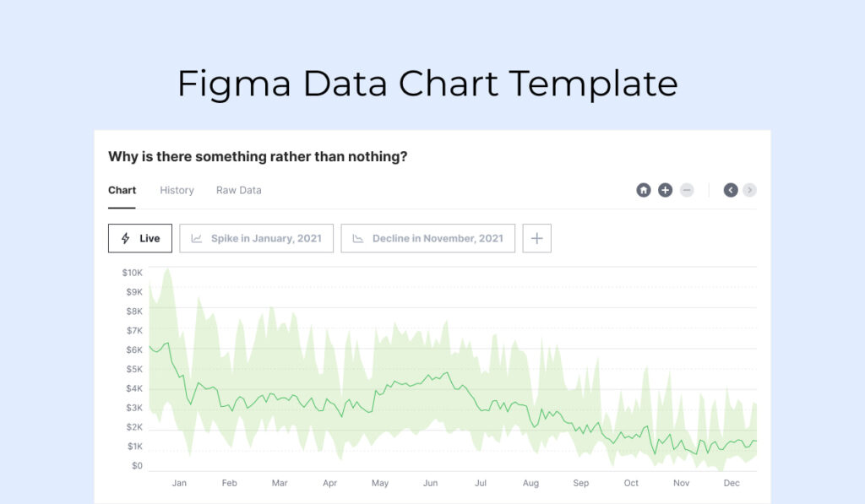Click the Jan label on the x-axis
The image size is (865, 504).
pyautogui.click(x=179, y=483)
